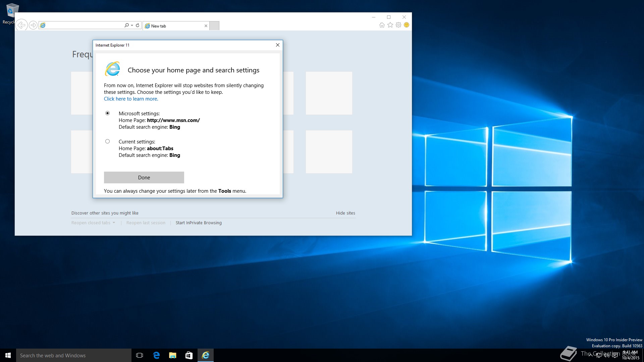Maximize the Internet Explorer window
This screenshot has height=362, width=644.
click(389, 17)
